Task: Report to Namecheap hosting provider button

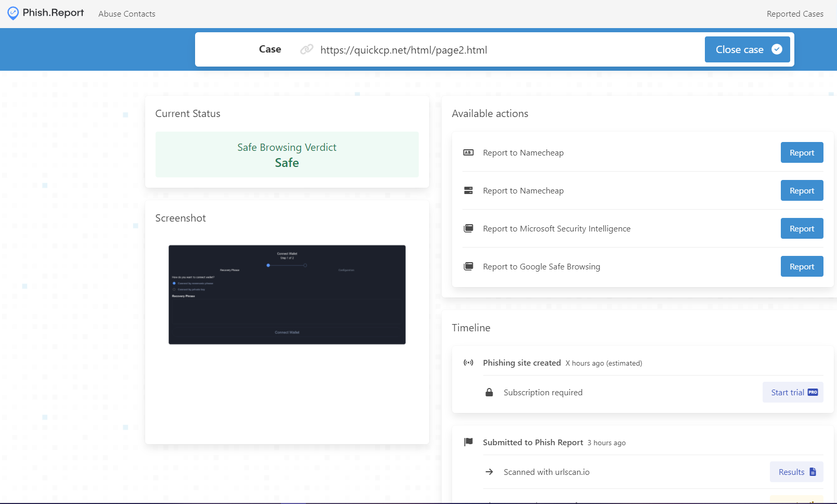Action: (802, 190)
